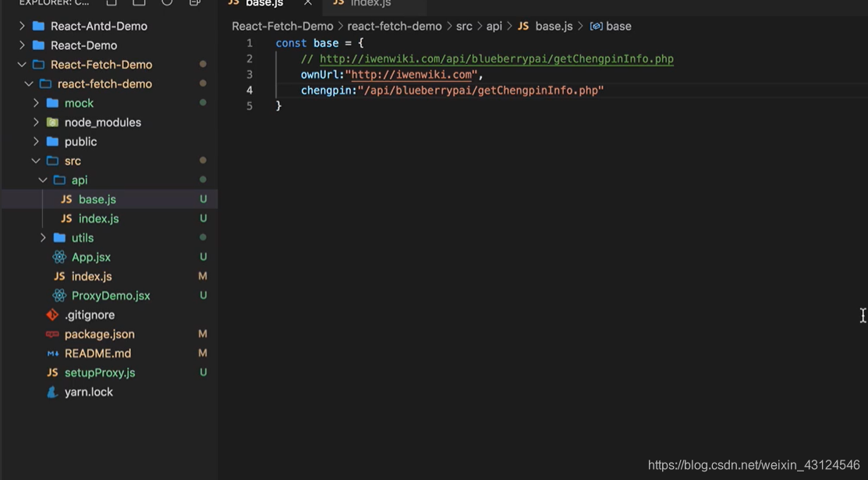868x480 pixels.
Task: Click the React-Antd-Demo folder icon
Action: (x=39, y=26)
